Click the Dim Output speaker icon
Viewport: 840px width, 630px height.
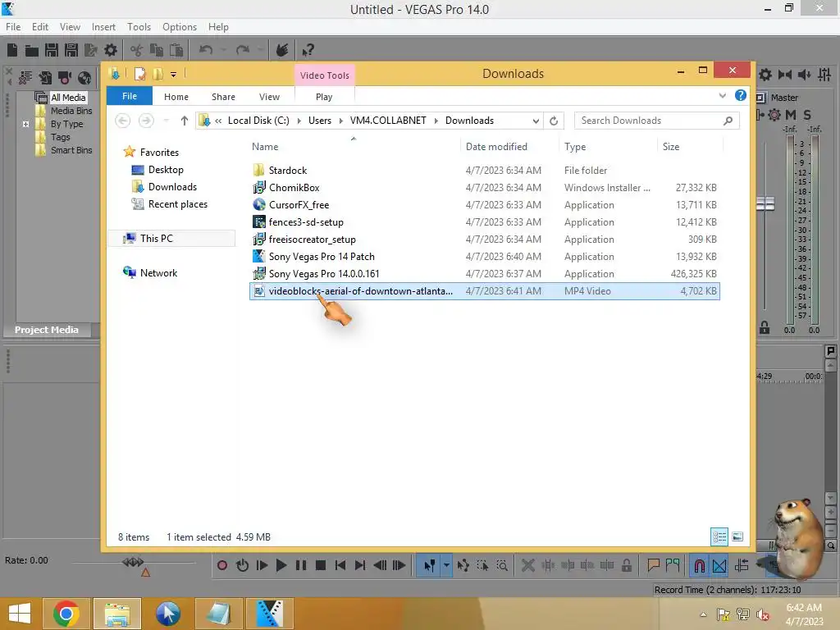click(804, 75)
